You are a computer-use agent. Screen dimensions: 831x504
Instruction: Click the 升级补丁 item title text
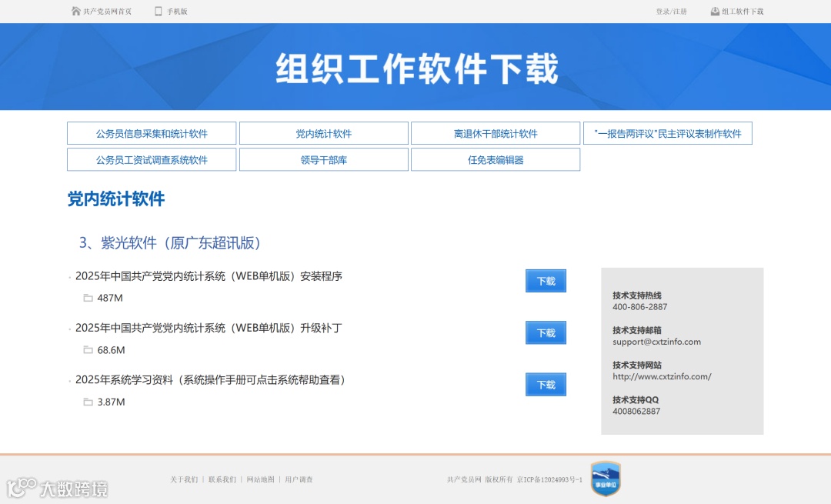point(209,328)
